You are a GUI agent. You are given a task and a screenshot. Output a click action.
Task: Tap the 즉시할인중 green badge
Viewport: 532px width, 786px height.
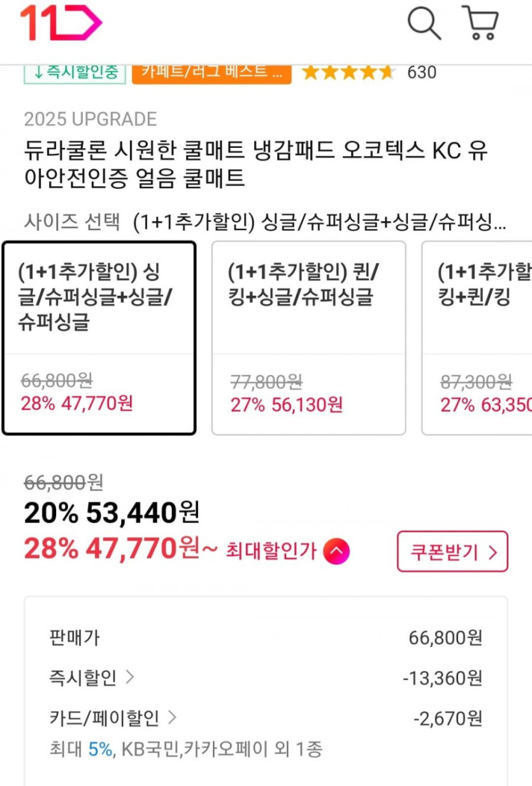point(75,72)
